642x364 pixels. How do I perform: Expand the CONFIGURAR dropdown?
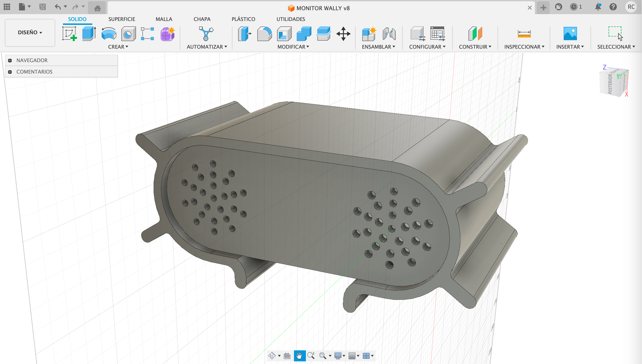(x=427, y=47)
